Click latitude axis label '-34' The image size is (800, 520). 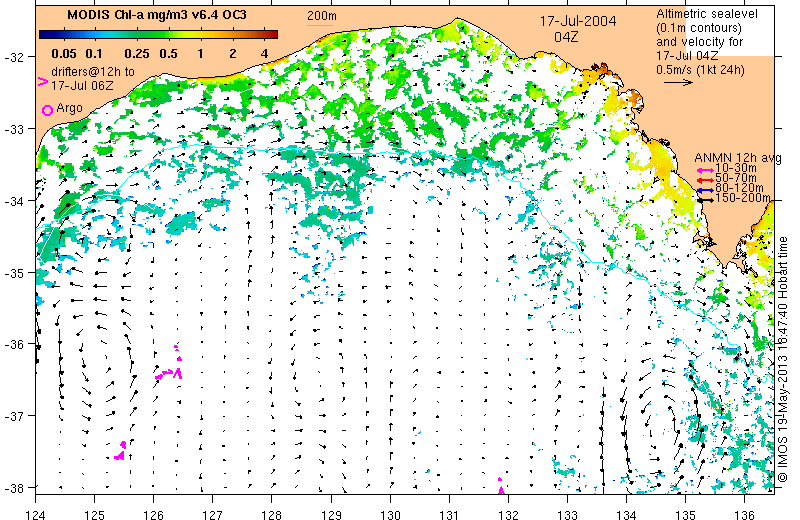[x=14, y=201]
